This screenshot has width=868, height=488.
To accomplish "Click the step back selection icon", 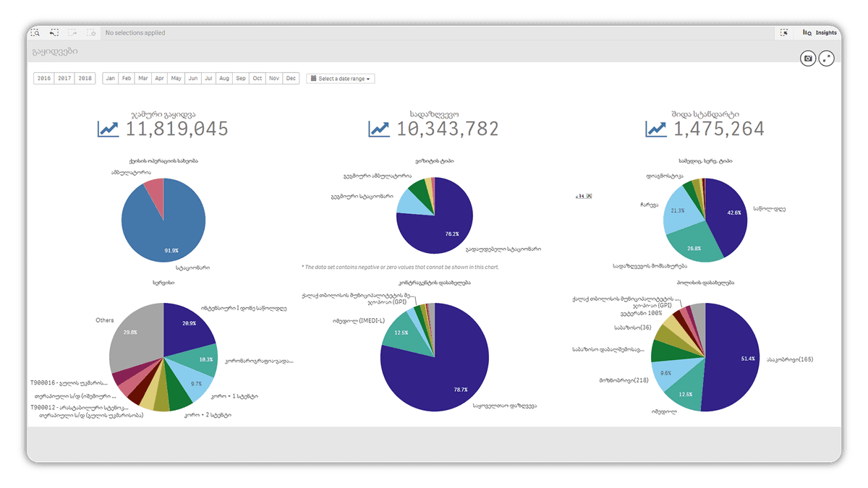I will [x=54, y=33].
